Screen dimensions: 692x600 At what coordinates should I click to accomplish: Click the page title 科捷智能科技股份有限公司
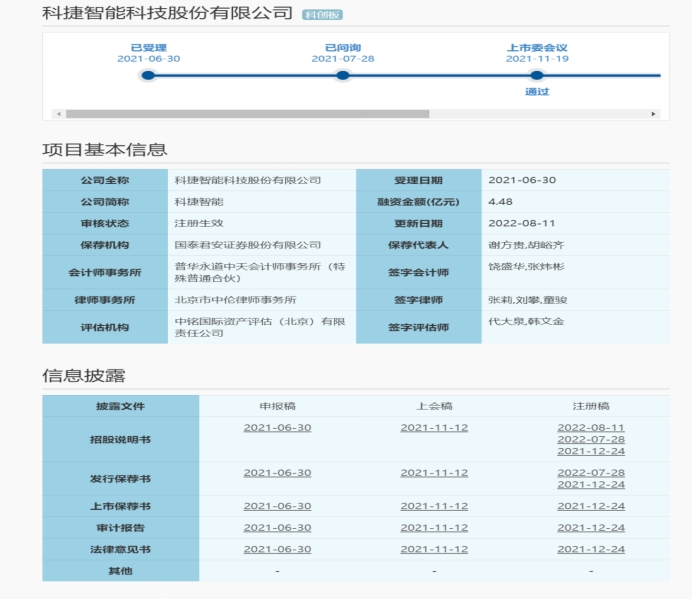(167, 13)
